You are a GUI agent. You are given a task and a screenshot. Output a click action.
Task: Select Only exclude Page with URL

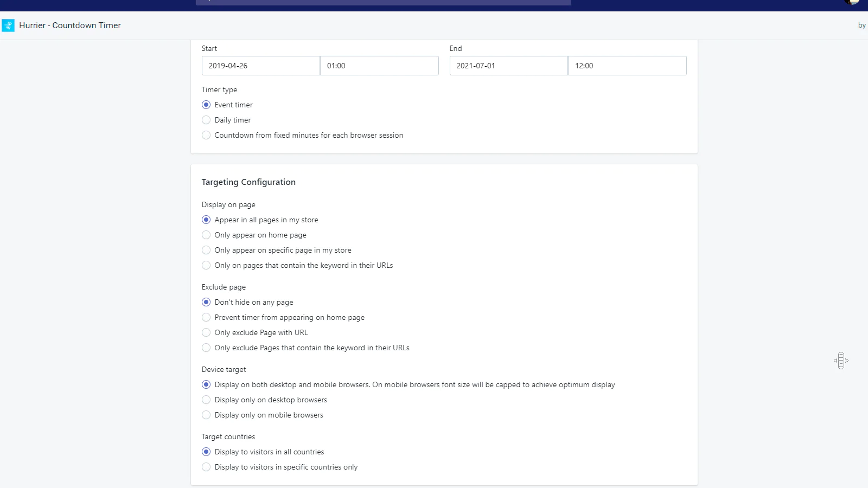point(206,332)
